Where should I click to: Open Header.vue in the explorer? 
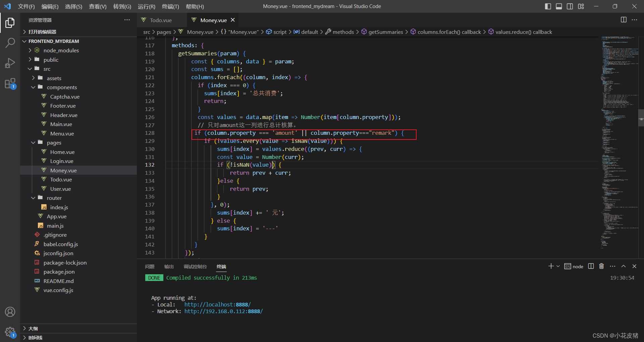(78, 115)
